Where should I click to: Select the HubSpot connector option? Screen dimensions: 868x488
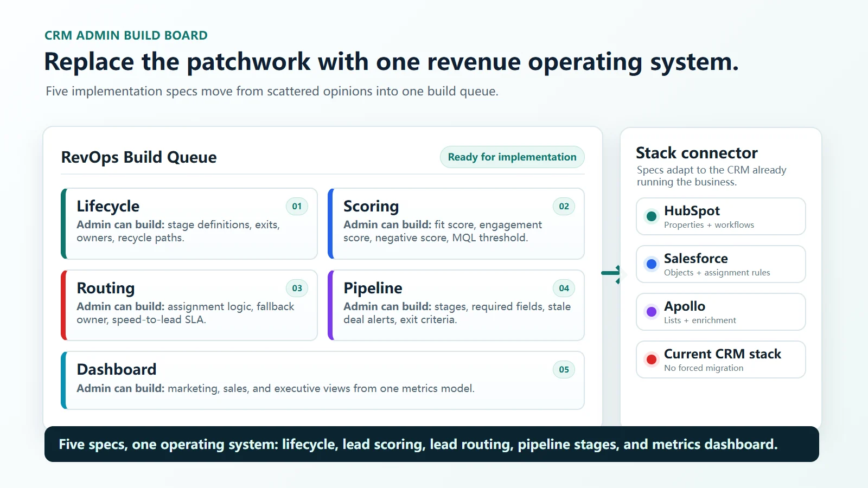(721, 216)
